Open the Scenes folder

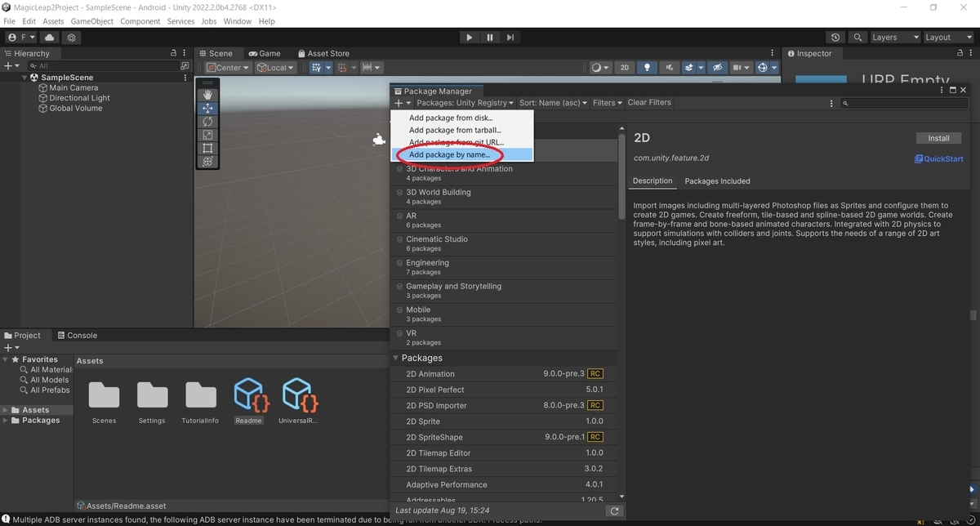[x=104, y=395]
